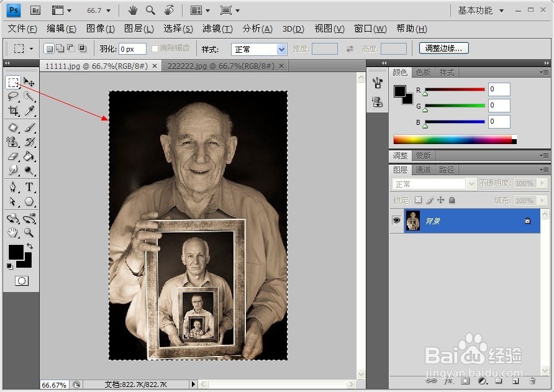
Task: Hide the 背景 layer using eye icon
Action: [396, 221]
